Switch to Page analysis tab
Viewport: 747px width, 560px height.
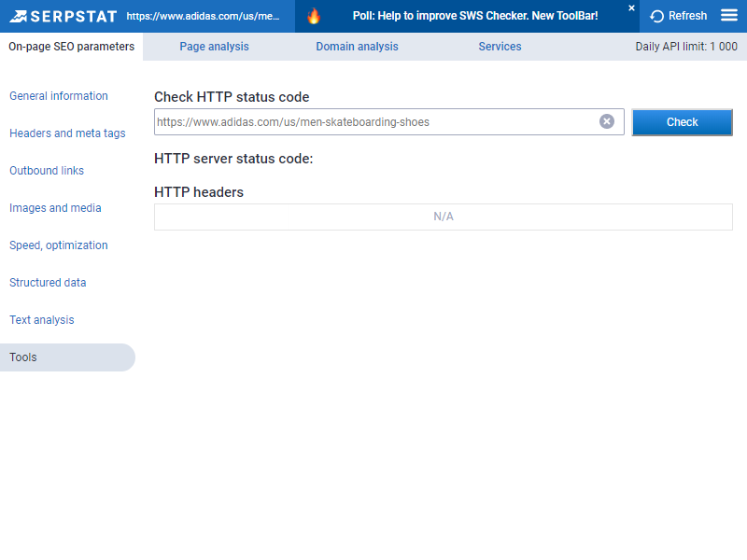[214, 46]
